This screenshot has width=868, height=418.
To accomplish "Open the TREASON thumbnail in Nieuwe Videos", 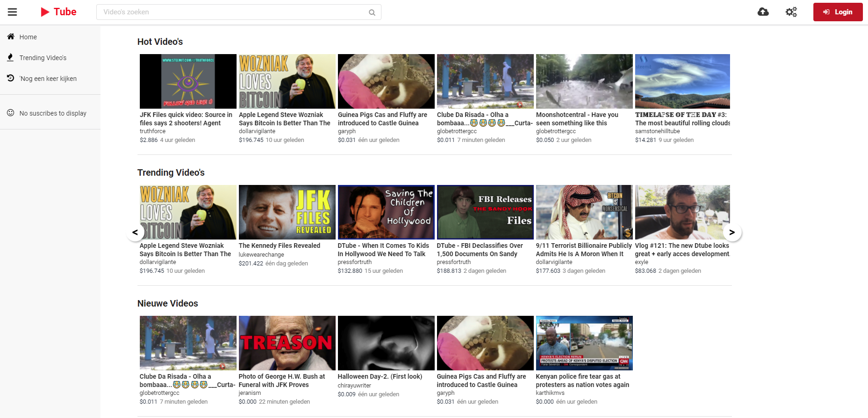I will click(x=287, y=343).
